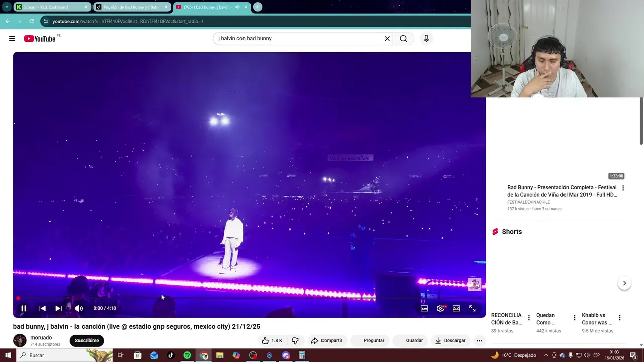This screenshot has width=644, height=362.
Task: Click the address bar URL
Action: pos(128,21)
